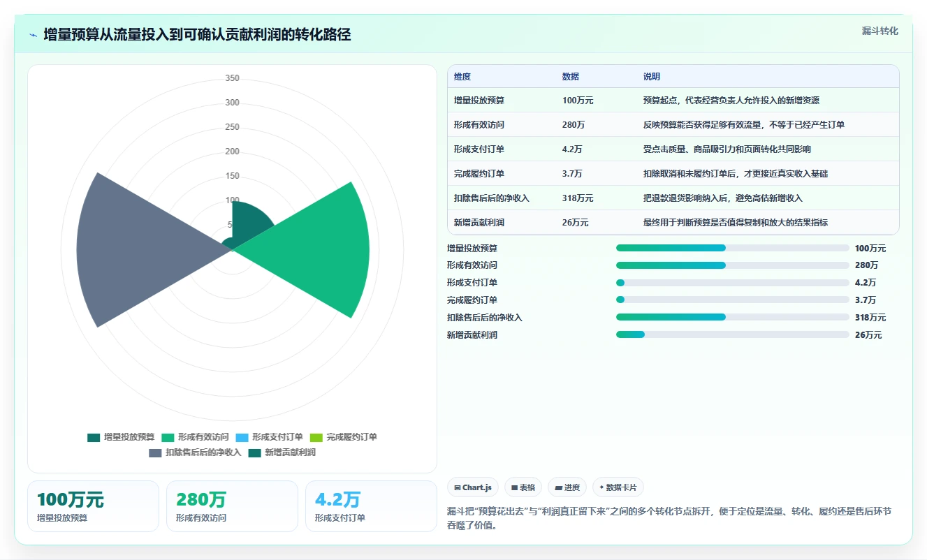Click table value 3.7万
Viewport: 927px width, 560px height.
pyautogui.click(x=572, y=174)
